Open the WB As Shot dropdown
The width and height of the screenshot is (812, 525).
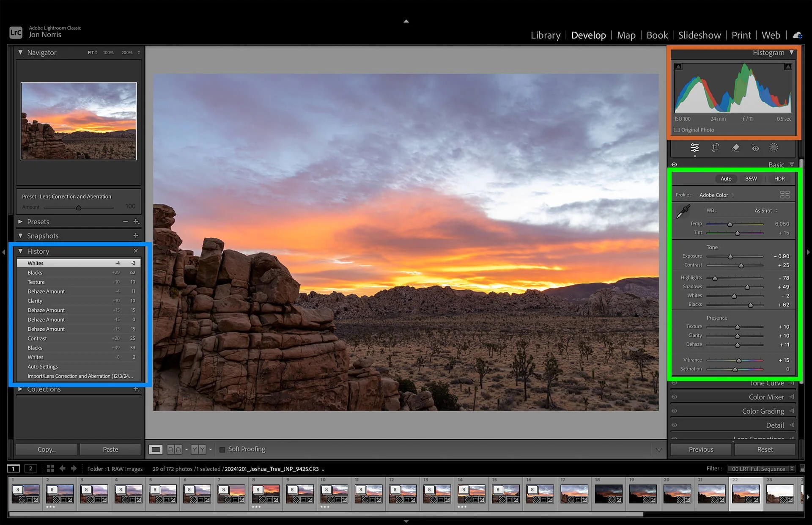pos(765,211)
